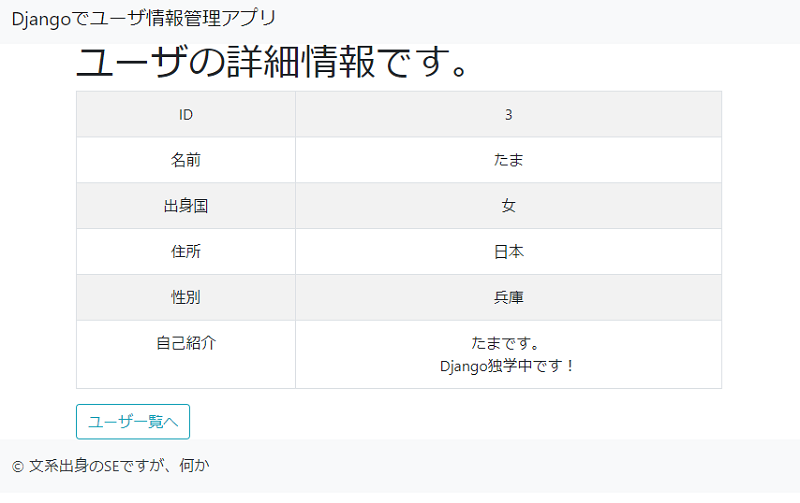The image size is (800, 503).
Task: Select the 性別 label cell
Action: (186, 297)
